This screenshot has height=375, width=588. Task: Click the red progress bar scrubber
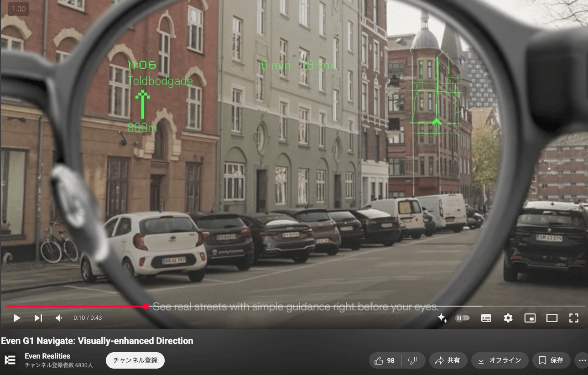click(146, 307)
